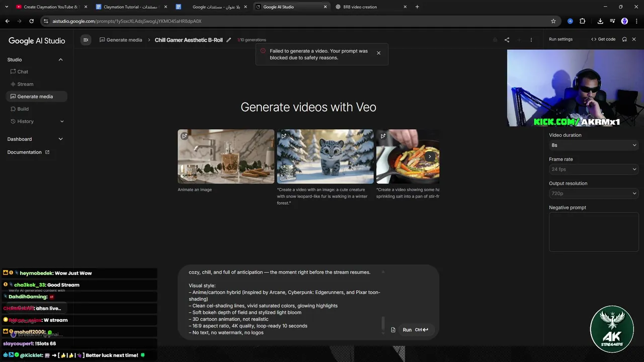The image size is (644, 362).
Task: Open the more options kebab menu in header
Action: [531, 40]
